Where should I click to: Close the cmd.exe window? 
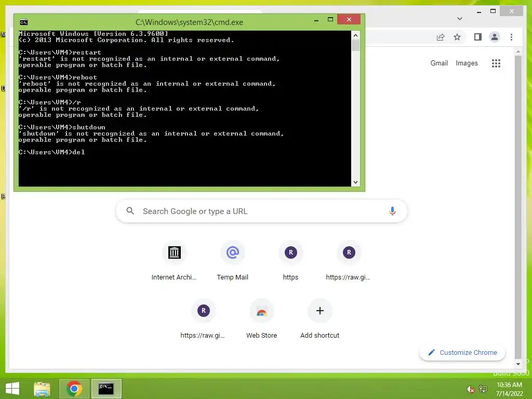[349, 20]
